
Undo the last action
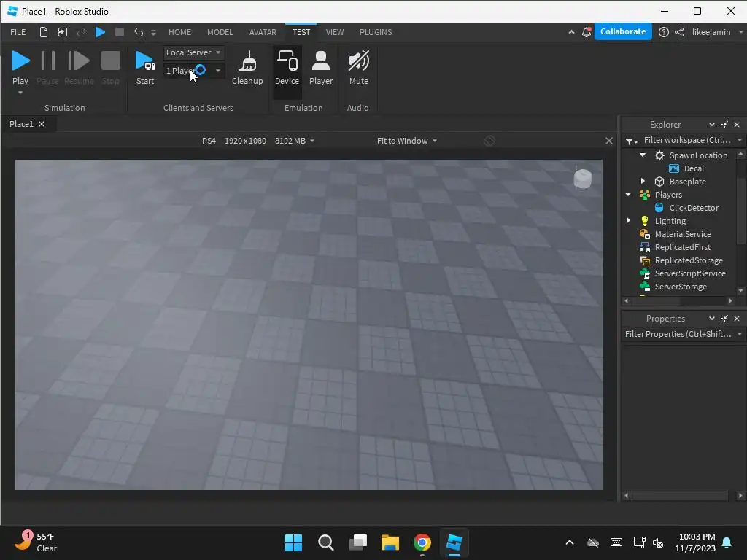(x=138, y=32)
